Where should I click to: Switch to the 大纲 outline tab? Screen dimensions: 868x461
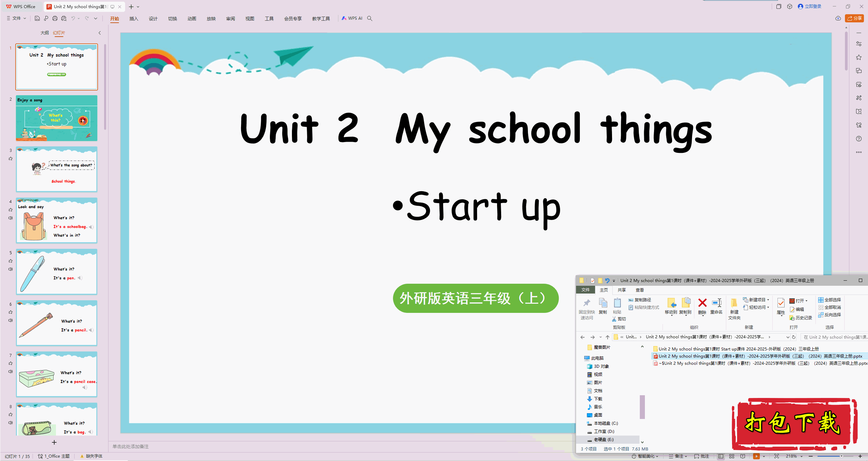[x=44, y=33]
